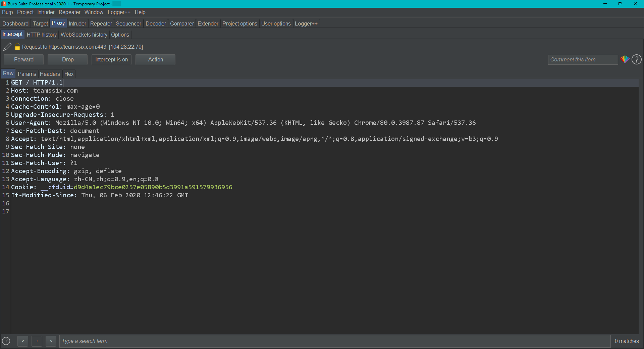Open the help icon near comment field
The width and height of the screenshot is (644, 349).
[636, 59]
